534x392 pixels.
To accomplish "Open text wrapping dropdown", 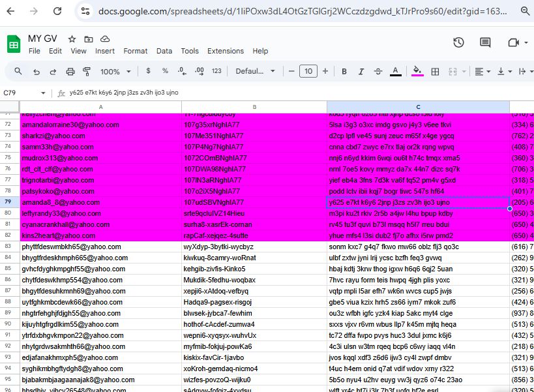I will coord(526,72).
